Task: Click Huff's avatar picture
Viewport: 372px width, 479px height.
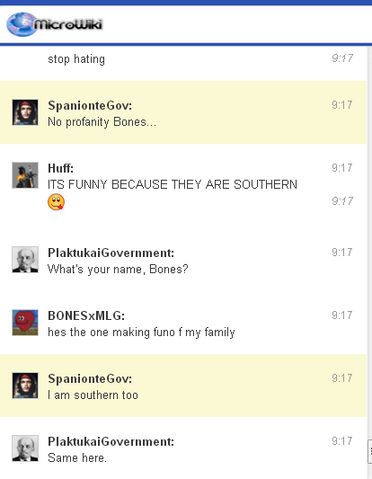Action: (x=25, y=175)
